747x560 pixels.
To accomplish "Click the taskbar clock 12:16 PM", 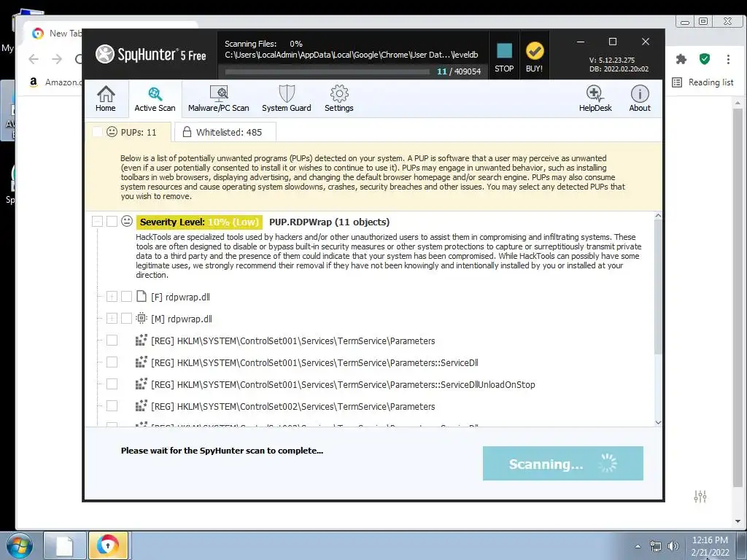I will pyautogui.click(x=710, y=540).
